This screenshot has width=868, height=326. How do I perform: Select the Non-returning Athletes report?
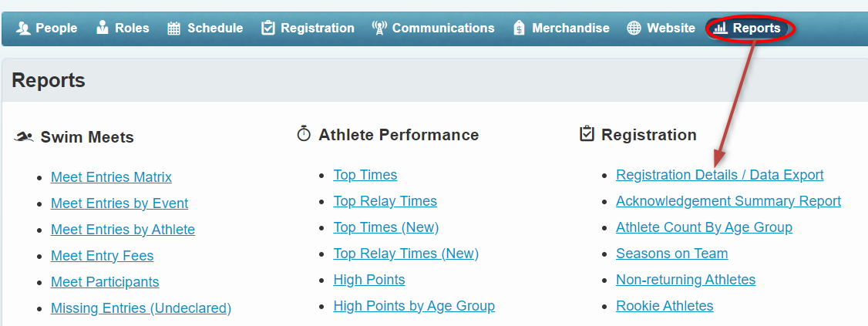(x=686, y=280)
